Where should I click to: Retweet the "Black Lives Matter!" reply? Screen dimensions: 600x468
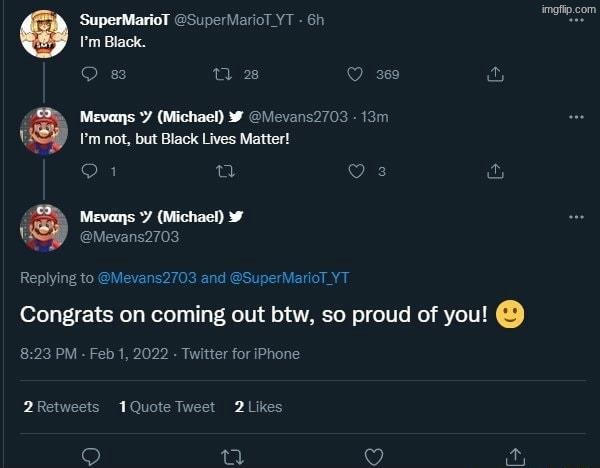(x=224, y=171)
